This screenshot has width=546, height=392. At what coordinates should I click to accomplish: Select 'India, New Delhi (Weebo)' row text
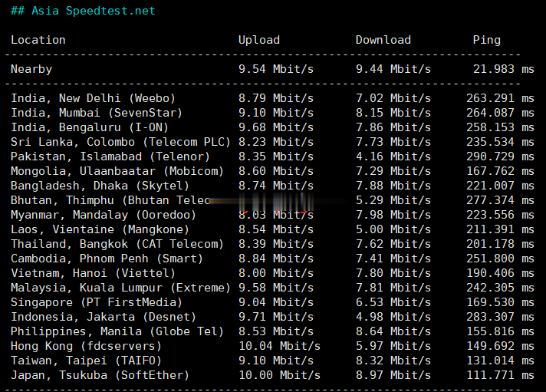93,98
